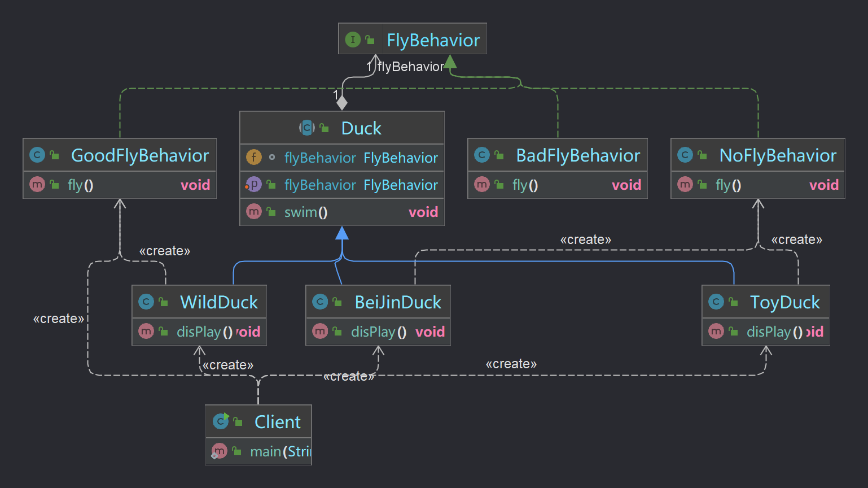Click the method icon in BadFlyBehavior's fly() row
This screenshot has height=488, width=868.
point(482,184)
